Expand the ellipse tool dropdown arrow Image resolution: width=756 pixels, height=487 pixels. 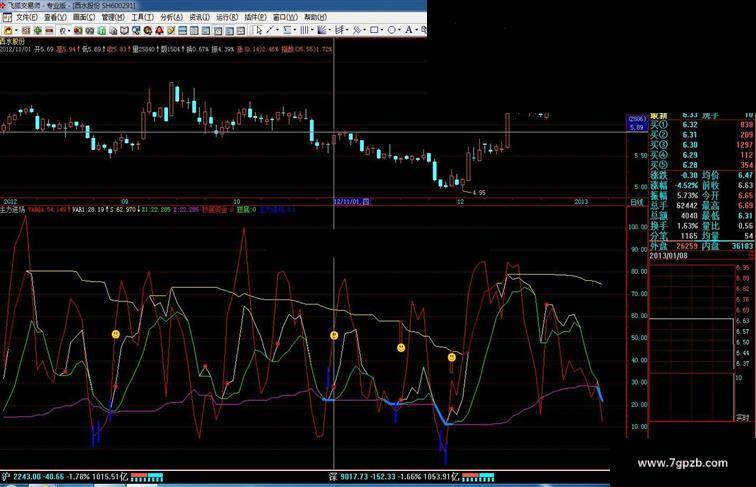400,30
